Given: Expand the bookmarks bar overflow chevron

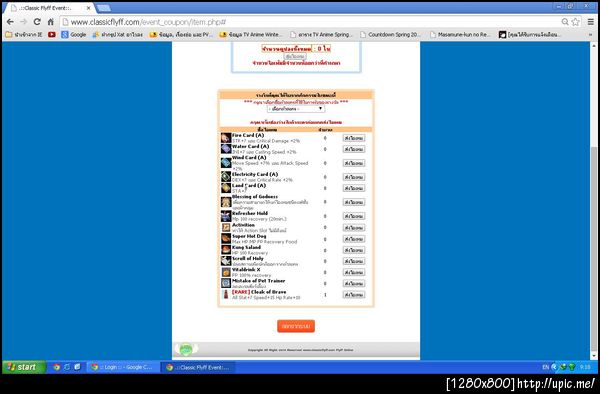Looking at the screenshot, I should (x=590, y=34).
